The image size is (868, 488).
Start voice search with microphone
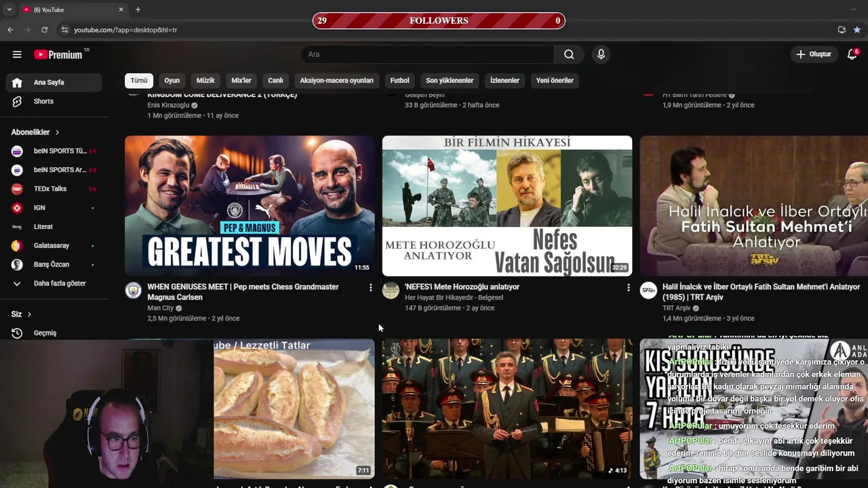coord(601,54)
